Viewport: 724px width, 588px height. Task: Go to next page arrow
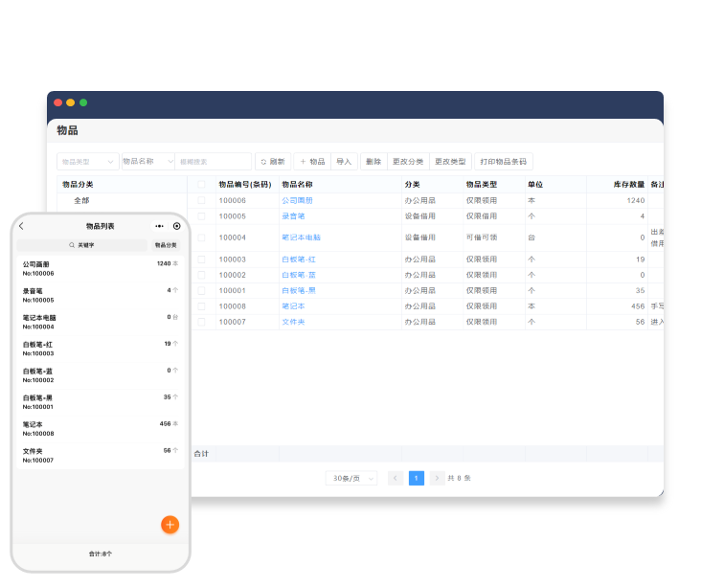[437, 478]
